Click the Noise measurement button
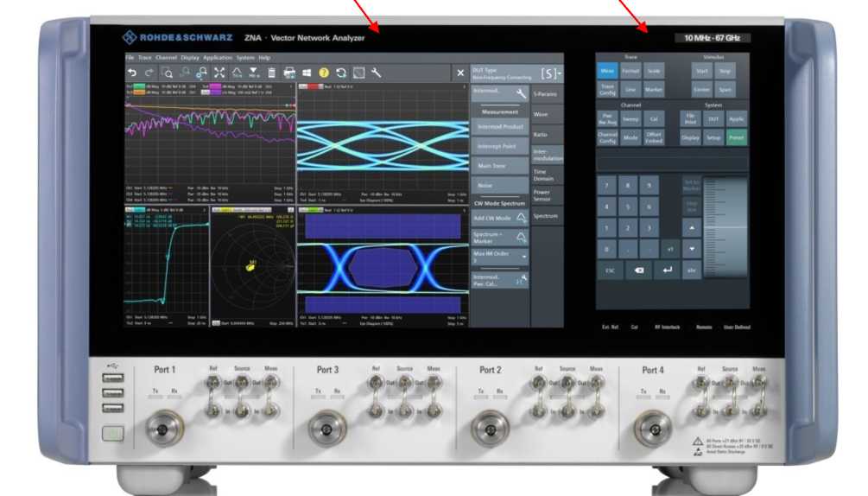 click(499, 186)
